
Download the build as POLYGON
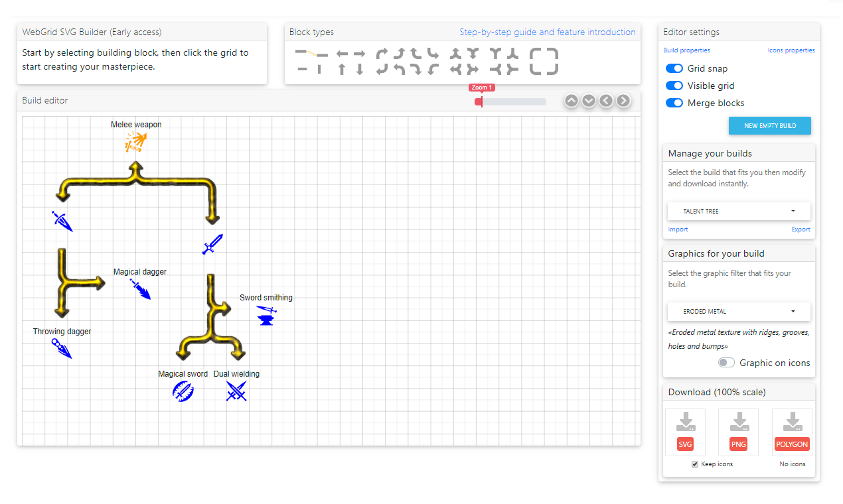[x=792, y=444]
